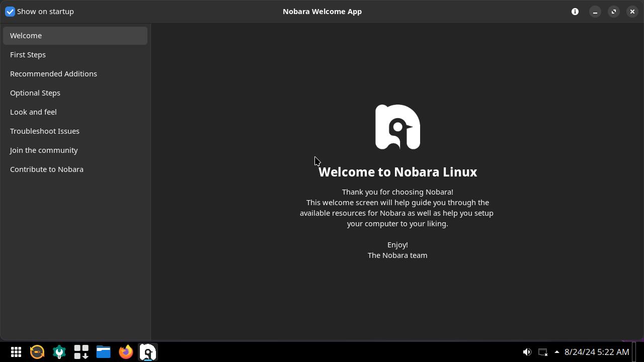The image size is (644, 362).
Task: Launch the orange update icon in taskbar
Action: click(x=37, y=352)
